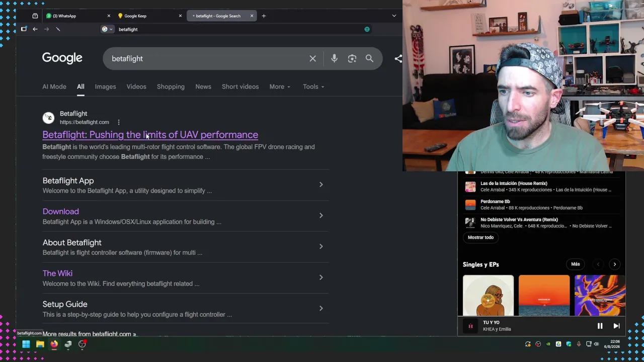The height and width of the screenshot is (362, 644).
Task: Click the Firefox taskbar icon
Action: point(54,344)
